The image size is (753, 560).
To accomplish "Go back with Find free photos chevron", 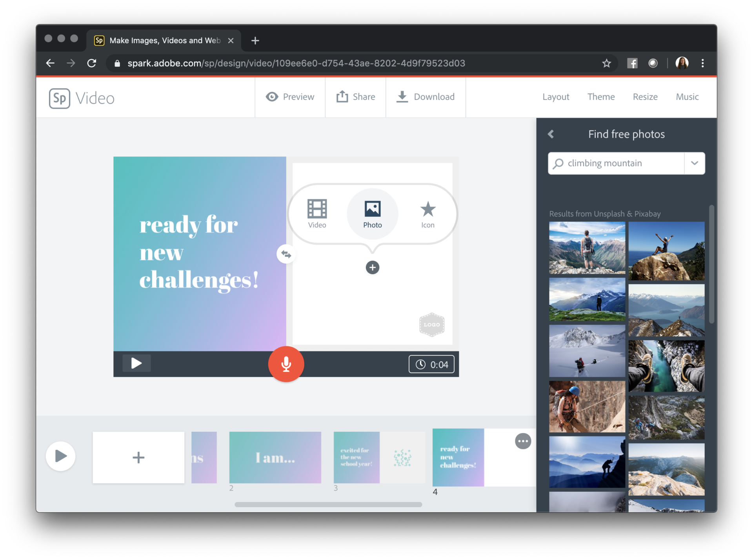I will (551, 134).
